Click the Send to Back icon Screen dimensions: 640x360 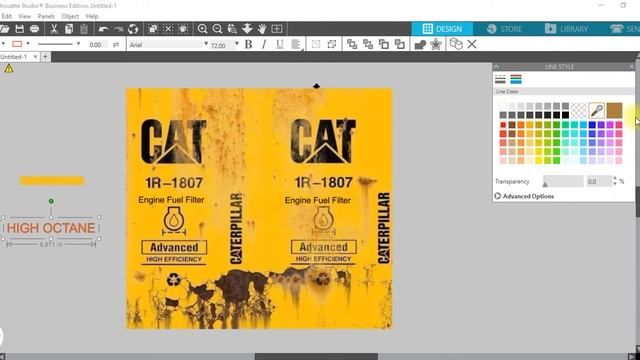(368, 44)
